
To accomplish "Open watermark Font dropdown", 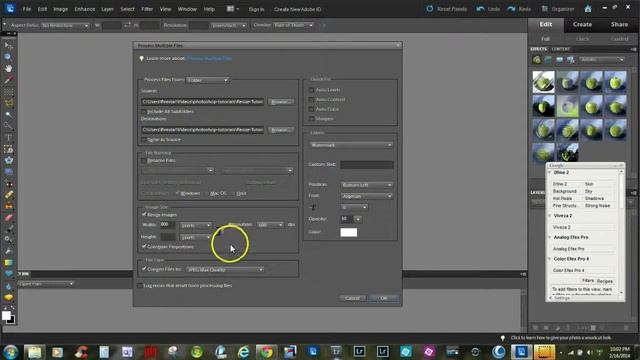I will [x=367, y=196].
